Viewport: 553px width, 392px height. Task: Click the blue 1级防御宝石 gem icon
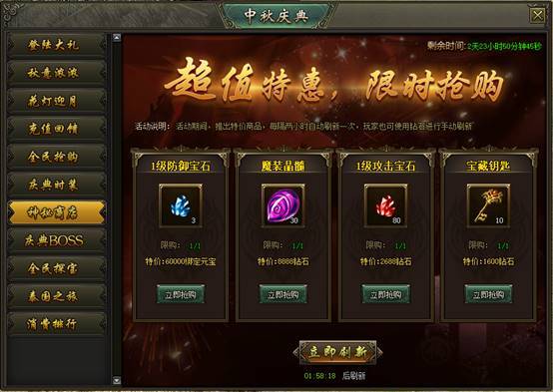click(181, 205)
